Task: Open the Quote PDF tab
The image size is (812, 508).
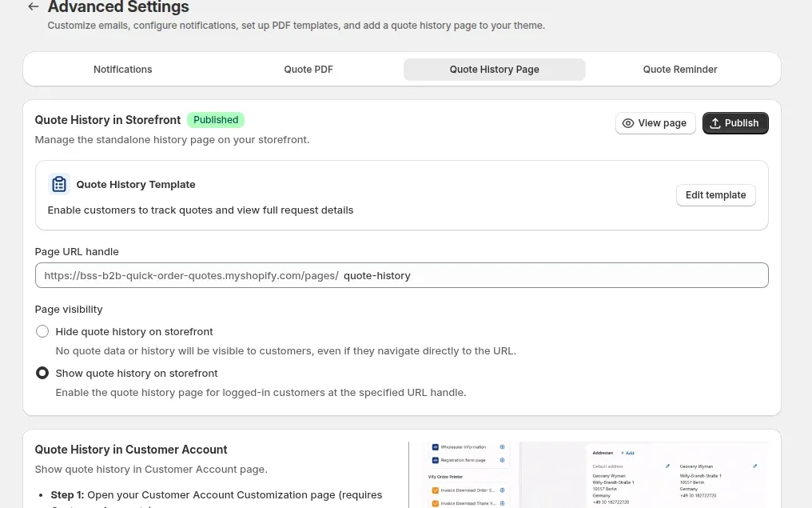Action: (308, 70)
